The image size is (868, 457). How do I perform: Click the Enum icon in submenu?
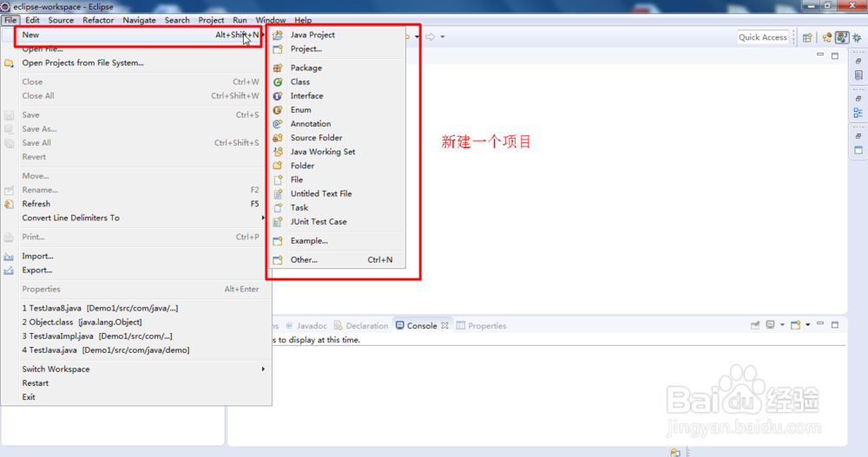pyautogui.click(x=278, y=110)
